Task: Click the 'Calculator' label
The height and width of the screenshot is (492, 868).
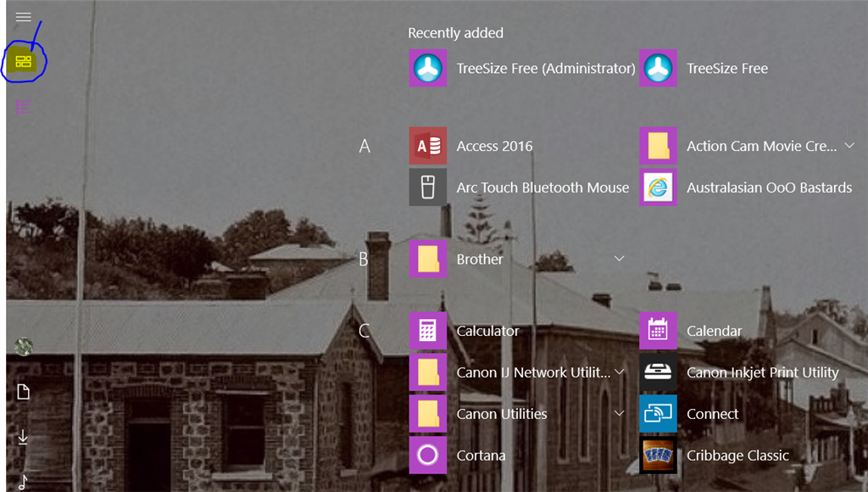Action: click(x=487, y=332)
